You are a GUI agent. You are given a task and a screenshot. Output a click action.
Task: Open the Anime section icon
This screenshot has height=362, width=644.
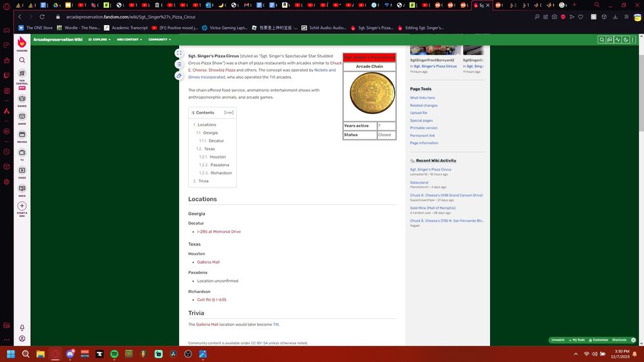(22, 118)
